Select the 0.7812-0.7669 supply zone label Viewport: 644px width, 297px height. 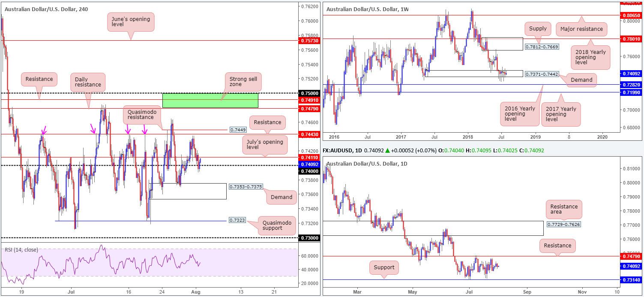[x=541, y=46]
